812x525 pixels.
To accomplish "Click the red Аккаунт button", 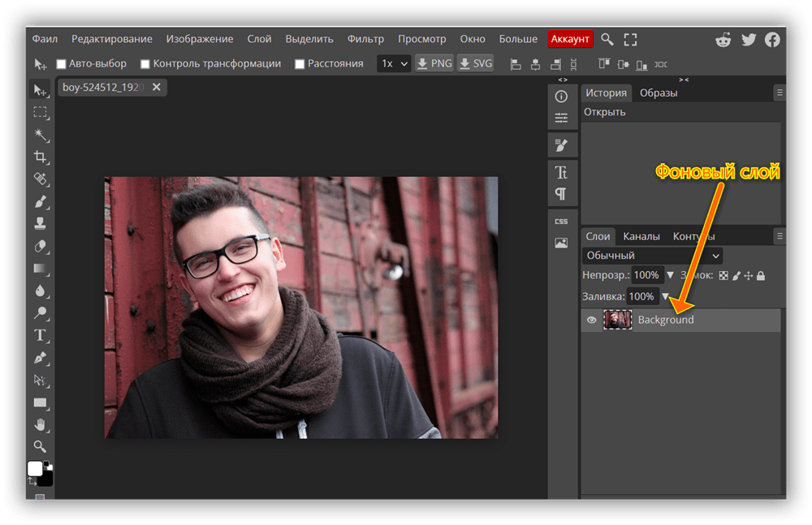I will pyautogui.click(x=571, y=39).
